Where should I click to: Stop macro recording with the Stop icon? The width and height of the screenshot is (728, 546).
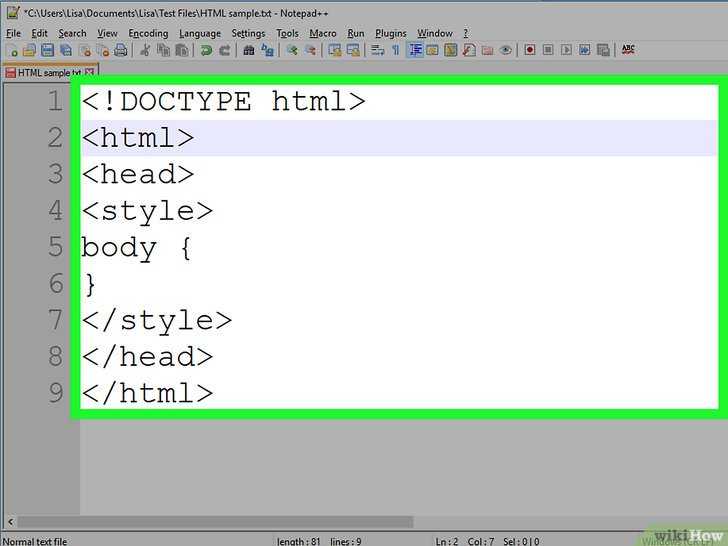click(x=548, y=50)
